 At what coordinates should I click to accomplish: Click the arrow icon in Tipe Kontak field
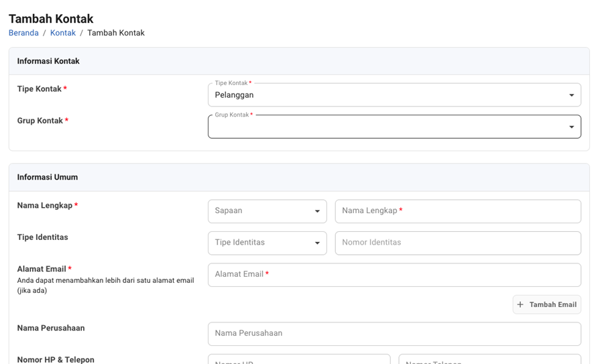[x=571, y=95]
